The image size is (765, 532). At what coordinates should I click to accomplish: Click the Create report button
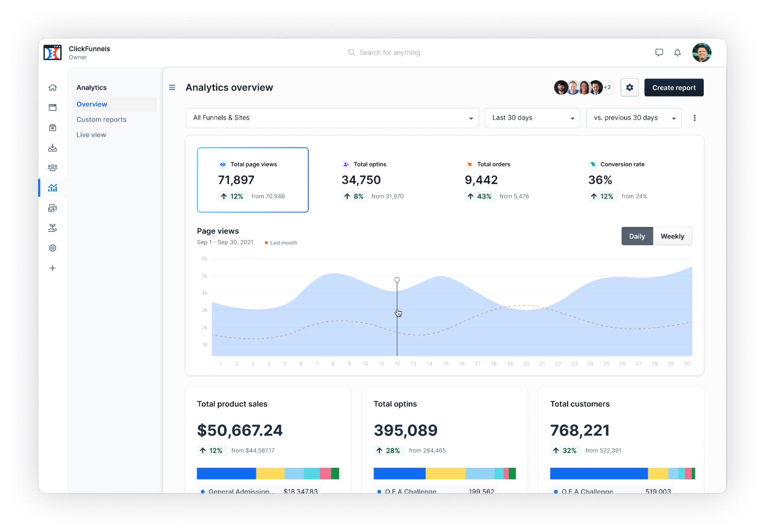(674, 88)
